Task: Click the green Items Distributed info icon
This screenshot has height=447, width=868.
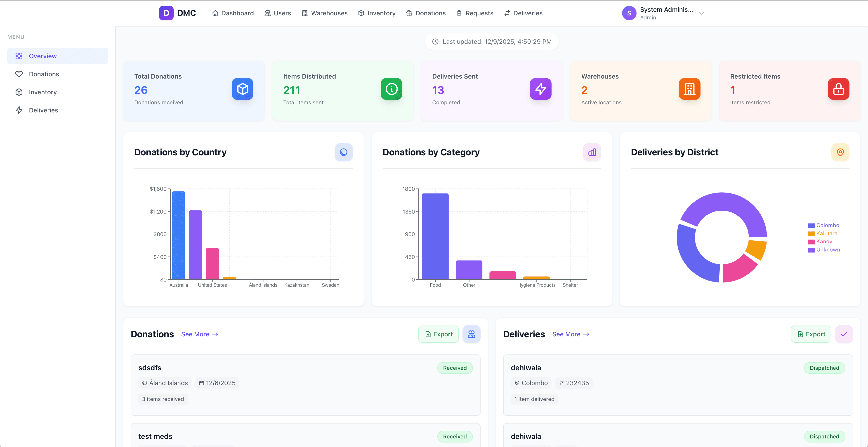Action: tap(391, 89)
